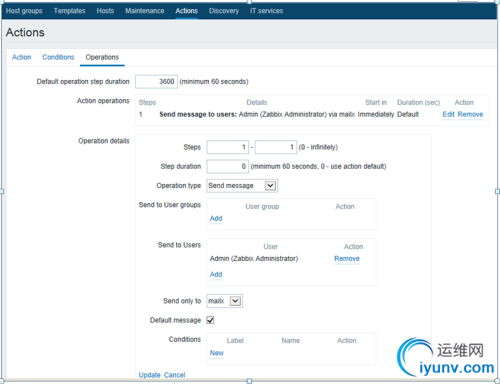This screenshot has width=500, height=384.
Task: Open the Hosts section
Action: (105, 11)
